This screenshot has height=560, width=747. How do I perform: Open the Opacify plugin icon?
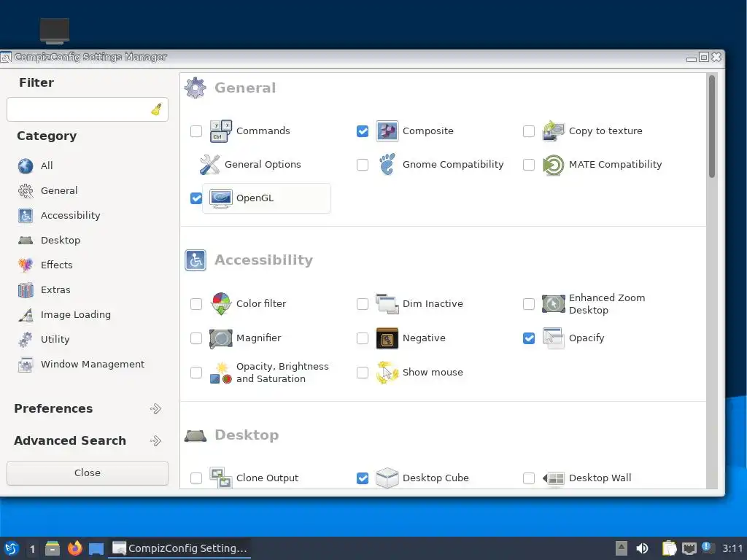[x=553, y=338]
